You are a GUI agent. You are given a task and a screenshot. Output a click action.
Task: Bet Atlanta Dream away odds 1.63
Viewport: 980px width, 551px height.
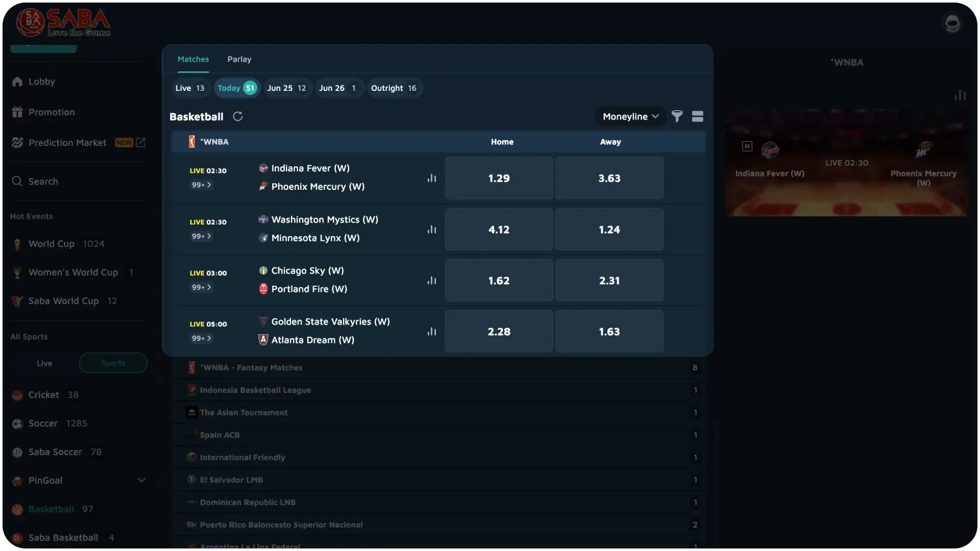(609, 332)
